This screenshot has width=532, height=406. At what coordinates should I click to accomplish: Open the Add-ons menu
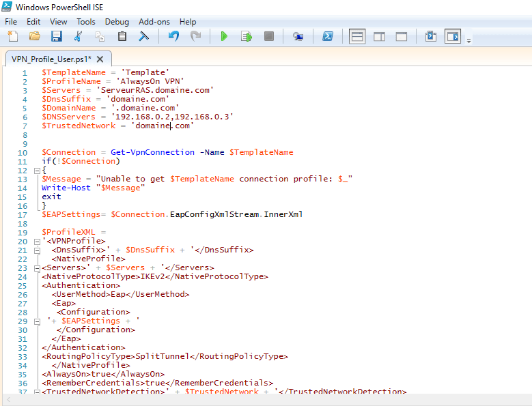pos(154,22)
